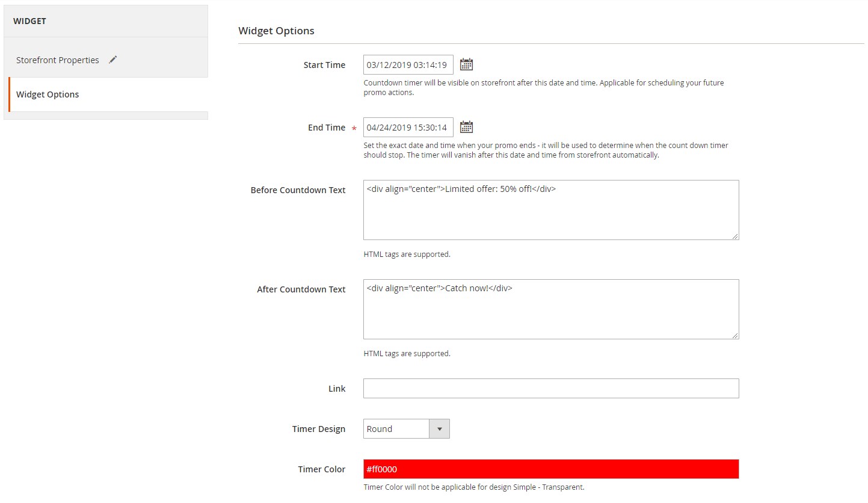Image resolution: width=868 pixels, height=503 pixels.
Task: Click the Simple - Transparent note under Timer Color
Action: pyautogui.click(x=474, y=487)
